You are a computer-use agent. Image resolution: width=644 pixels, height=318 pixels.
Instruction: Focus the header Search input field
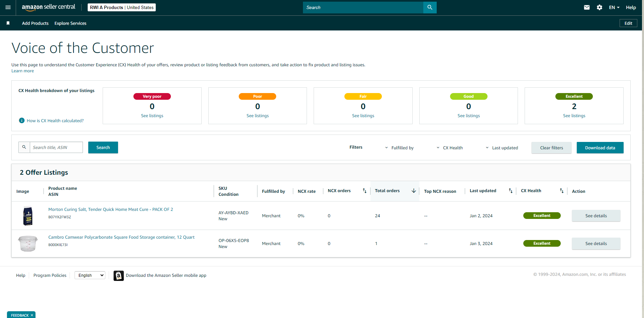pyautogui.click(x=363, y=7)
